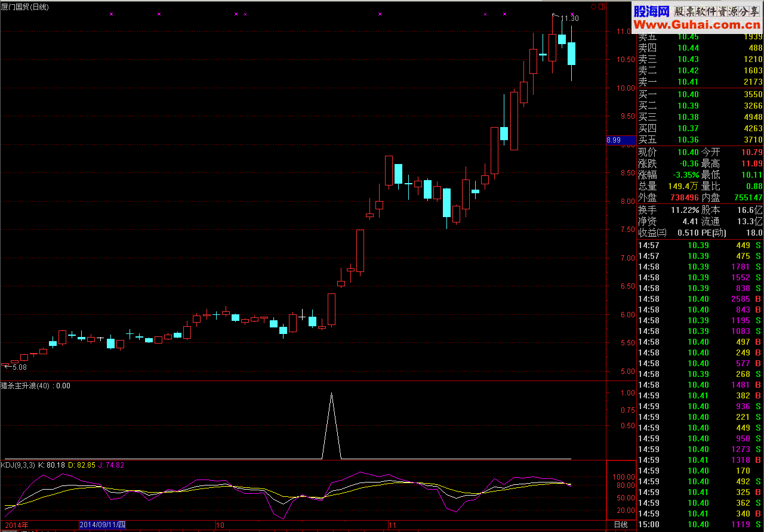Click the 涨跌 value -0.36

click(x=689, y=163)
